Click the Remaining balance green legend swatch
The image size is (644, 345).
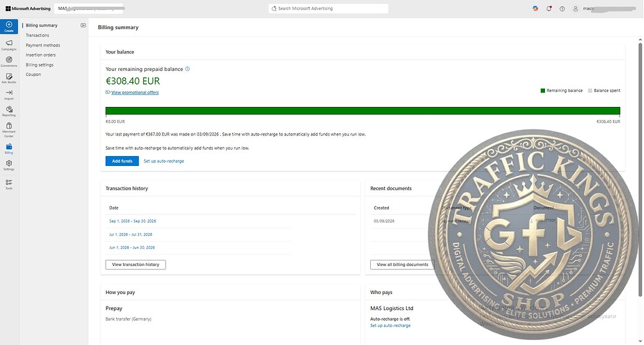coord(543,91)
